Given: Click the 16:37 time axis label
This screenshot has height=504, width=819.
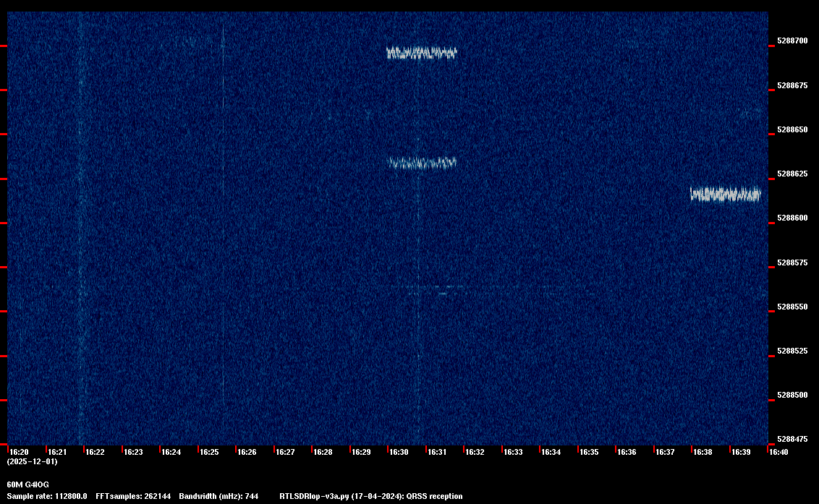Looking at the screenshot, I should tap(665, 452).
